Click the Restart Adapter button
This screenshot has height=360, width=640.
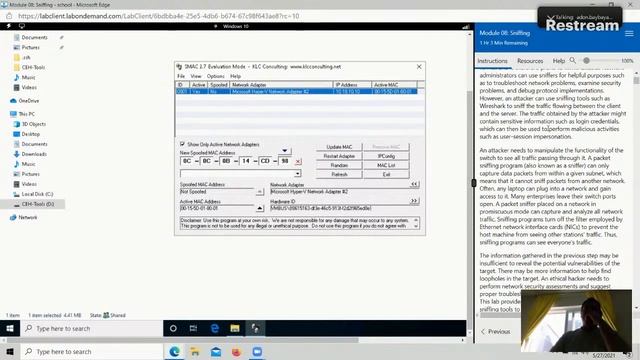(339, 156)
